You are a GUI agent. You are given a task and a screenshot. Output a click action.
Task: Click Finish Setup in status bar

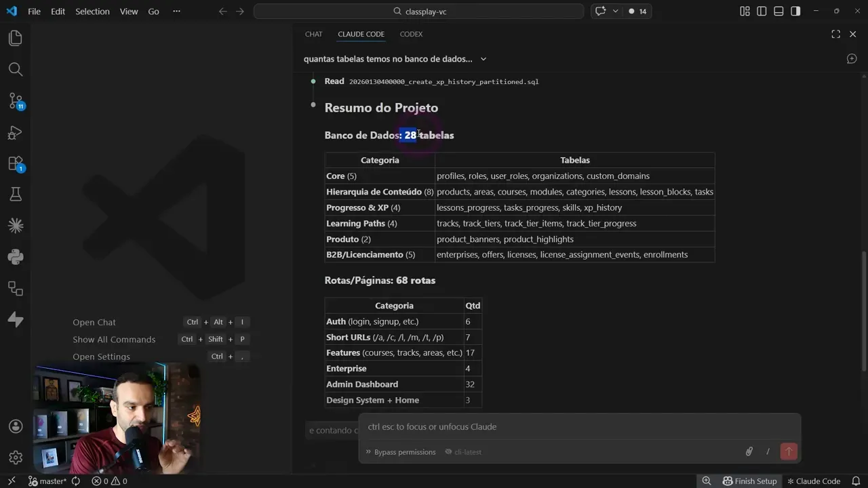(749, 481)
